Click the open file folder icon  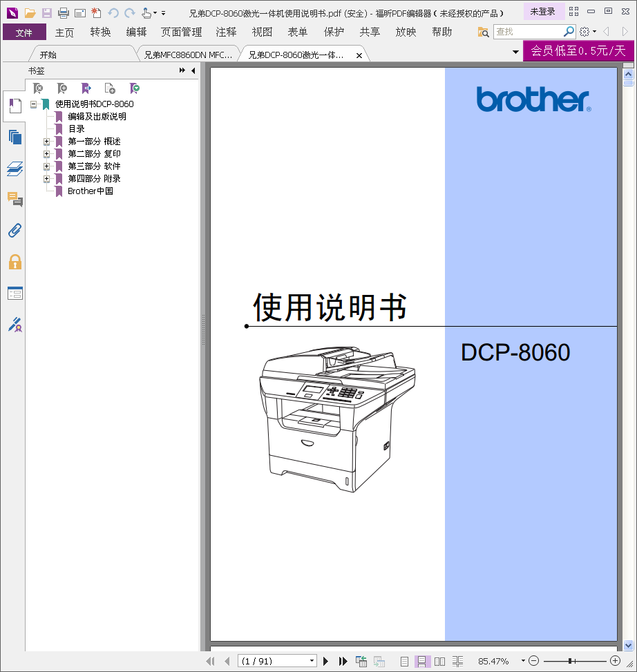coord(30,13)
